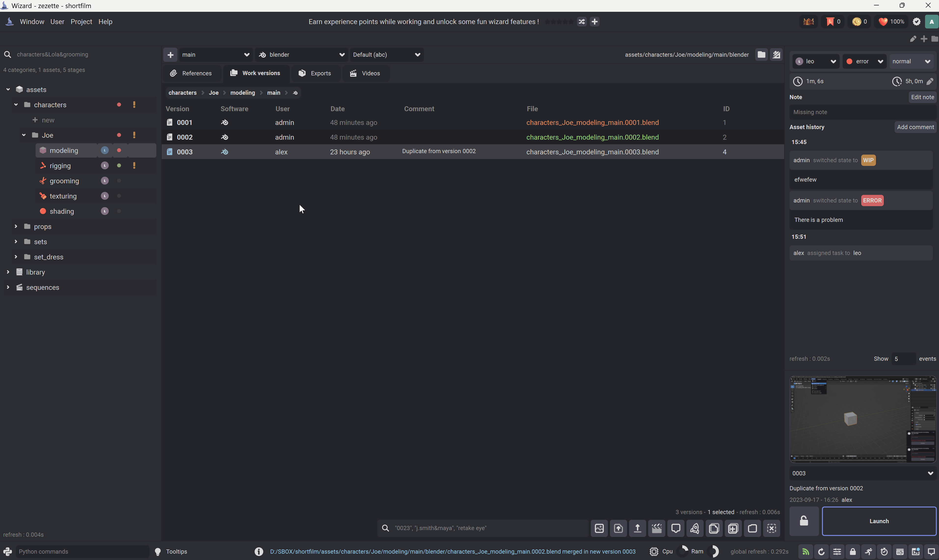Click the running person icon in status bar
This screenshot has width=939, height=560.
pyautogui.click(x=868, y=552)
